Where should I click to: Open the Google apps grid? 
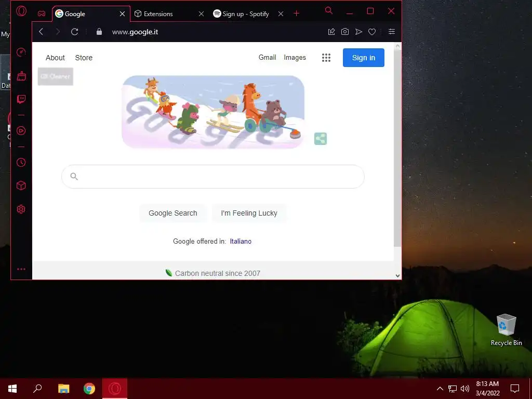(326, 58)
